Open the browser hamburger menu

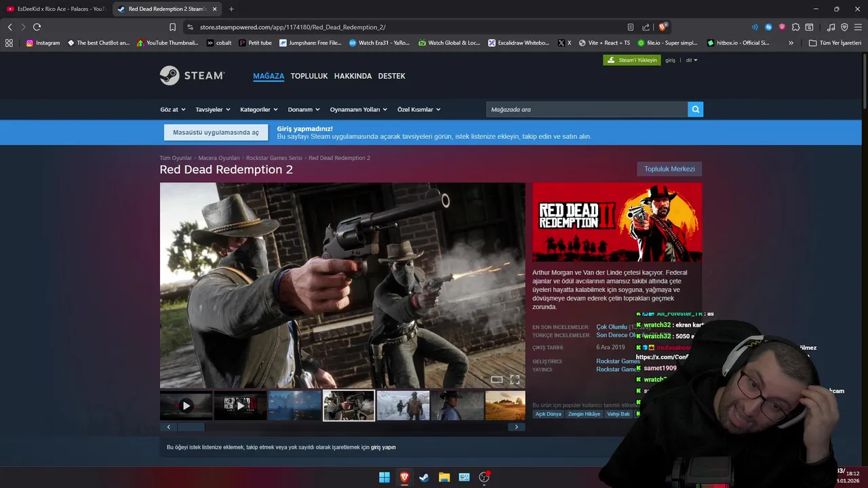(858, 27)
